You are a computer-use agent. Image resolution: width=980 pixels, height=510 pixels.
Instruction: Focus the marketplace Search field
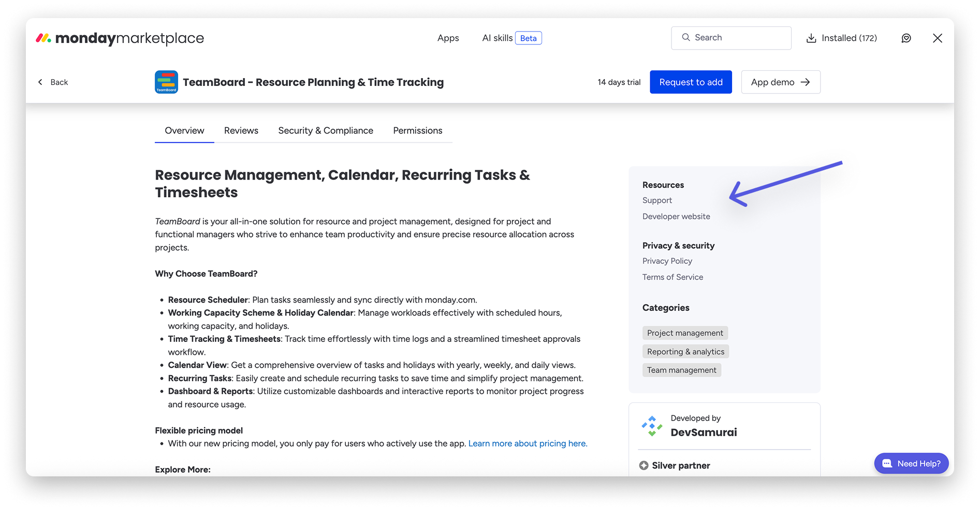(x=732, y=38)
